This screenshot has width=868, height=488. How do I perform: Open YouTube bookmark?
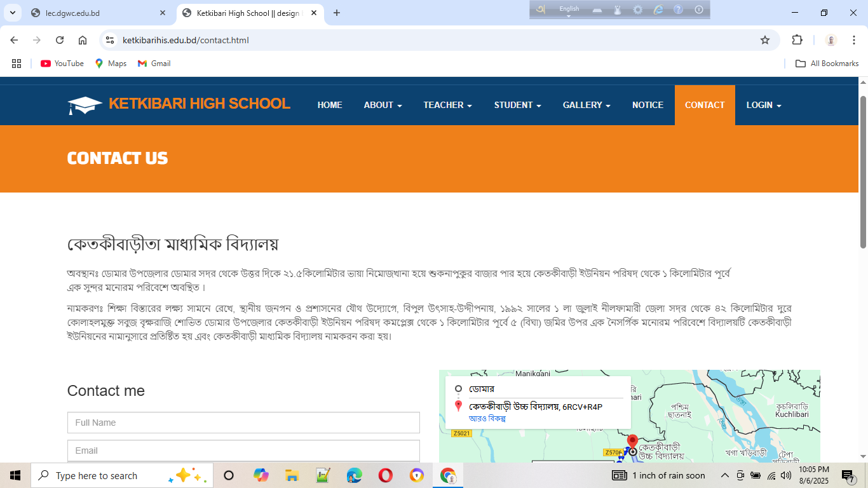tap(62, 64)
